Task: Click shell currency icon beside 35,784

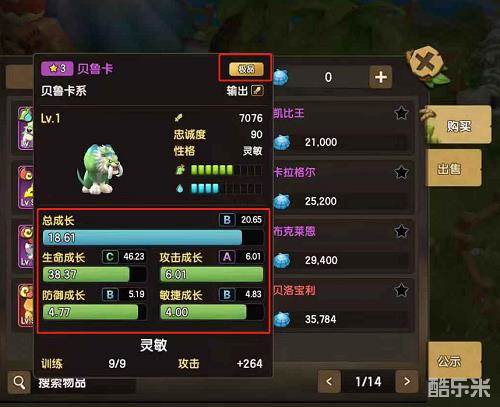Action: pos(282,319)
